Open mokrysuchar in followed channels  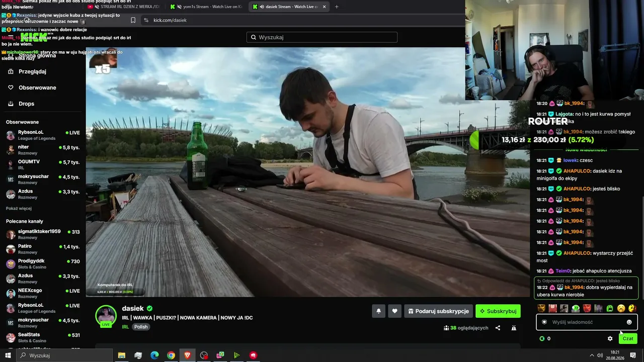tap(43, 179)
